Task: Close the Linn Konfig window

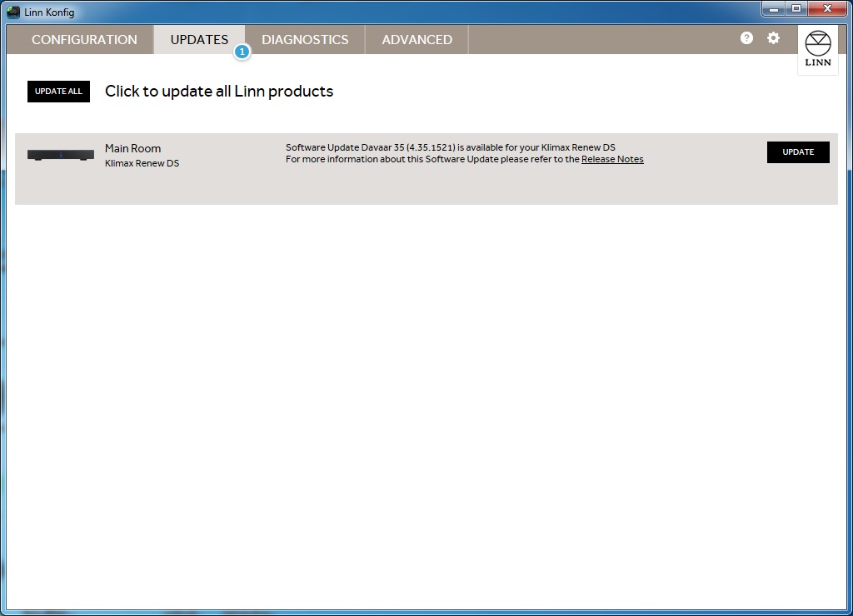Action: (827, 8)
